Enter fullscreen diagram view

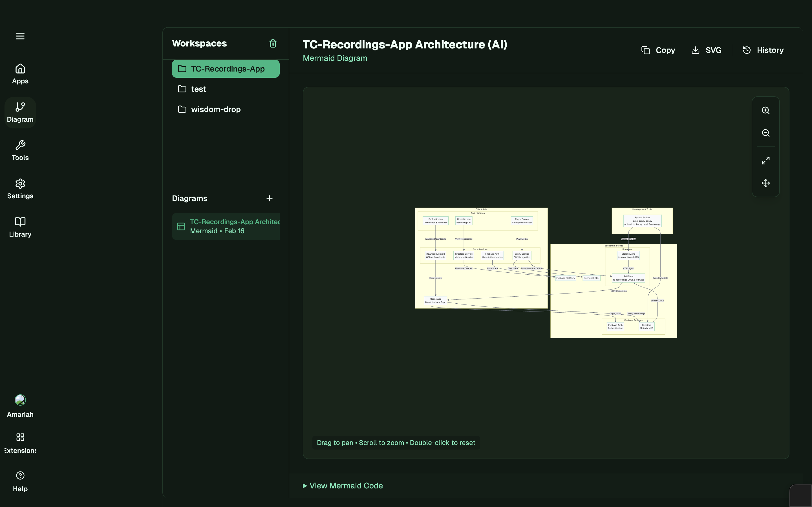click(x=766, y=160)
